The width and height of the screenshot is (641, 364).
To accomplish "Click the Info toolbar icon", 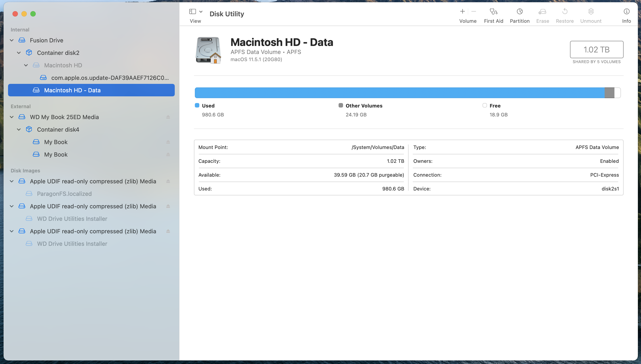I will tap(626, 12).
